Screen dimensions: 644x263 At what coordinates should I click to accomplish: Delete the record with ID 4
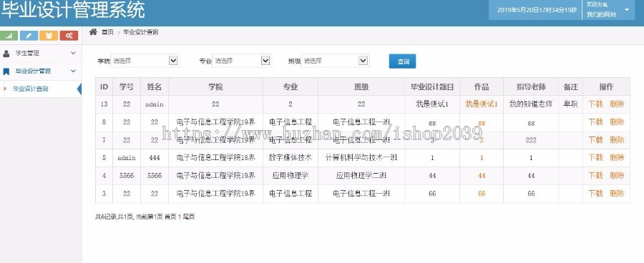pyautogui.click(x=617, y=176)
